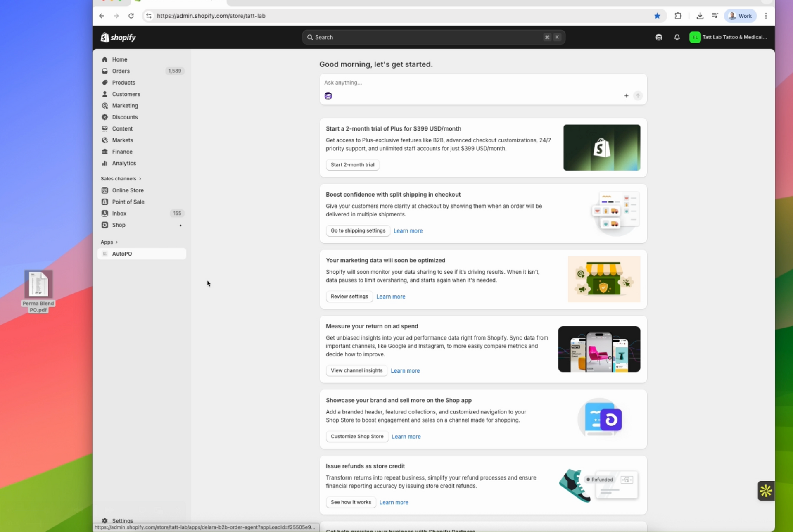Open the browser extensions puzzle icon
This screenshot has height=532, width=793.
click(678, 16)
